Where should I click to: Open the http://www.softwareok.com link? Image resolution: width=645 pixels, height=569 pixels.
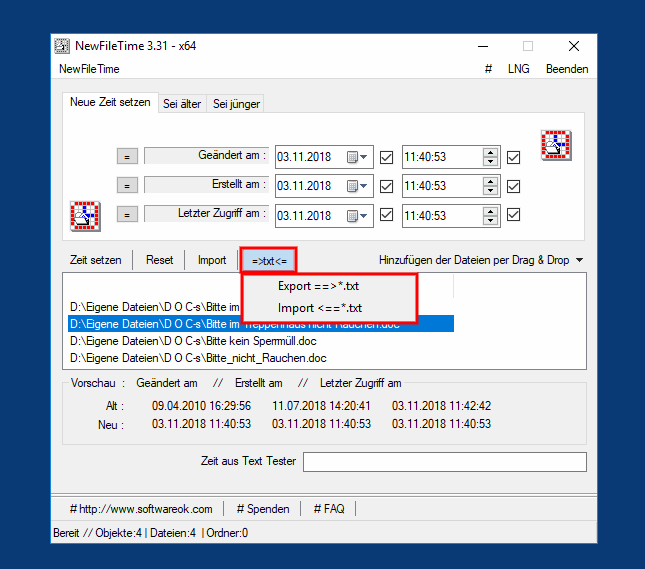click(x=141, y=509)
